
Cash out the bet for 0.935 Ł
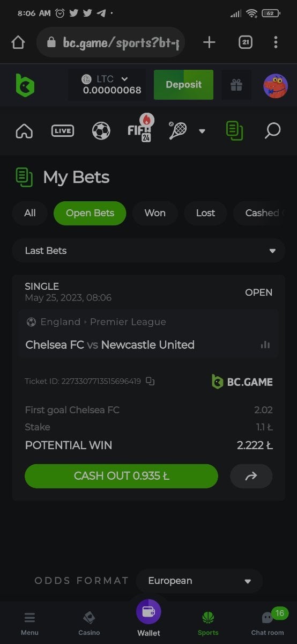pyautogui.click(x=122, y=476)
